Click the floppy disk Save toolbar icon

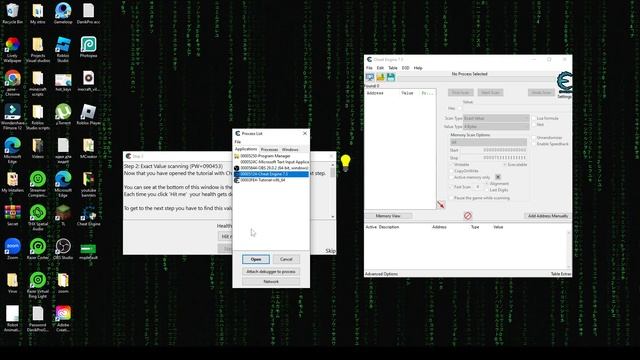pyautogui.click(x=391, y=77)
